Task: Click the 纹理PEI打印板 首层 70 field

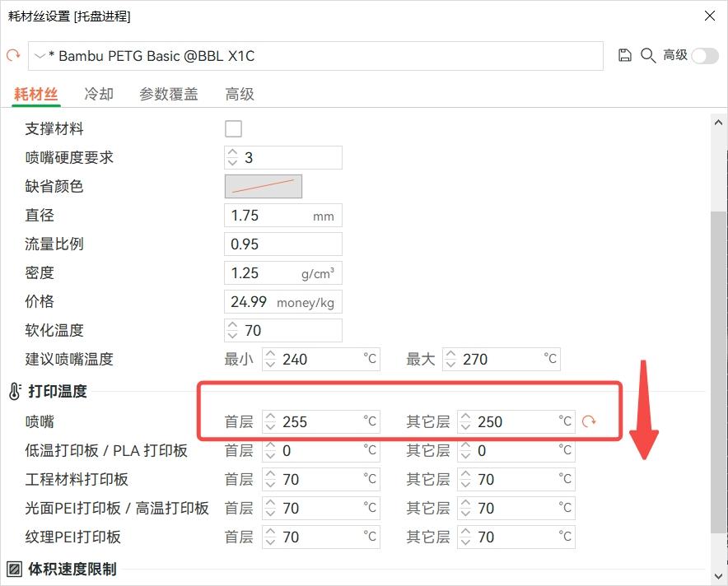Action: tap(321, 537)
